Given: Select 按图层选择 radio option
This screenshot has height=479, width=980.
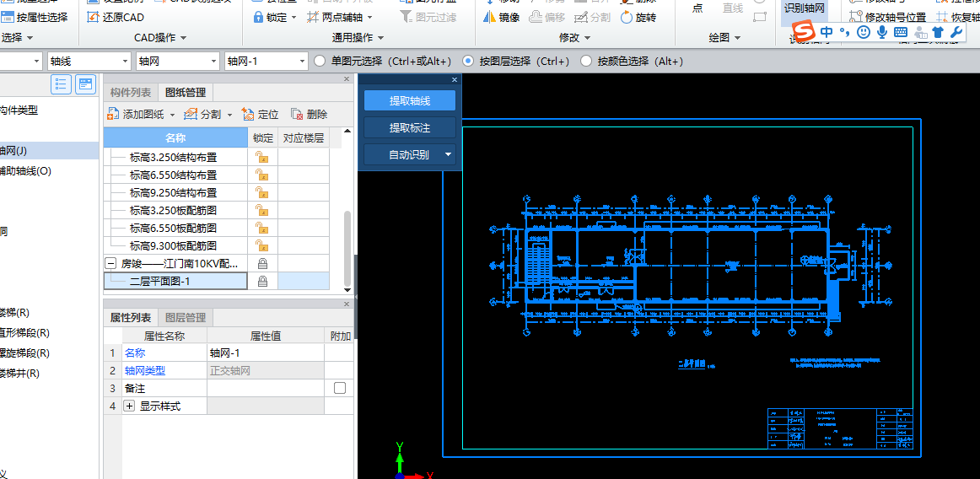Looking at the screenshot, I should pos(467,62).
